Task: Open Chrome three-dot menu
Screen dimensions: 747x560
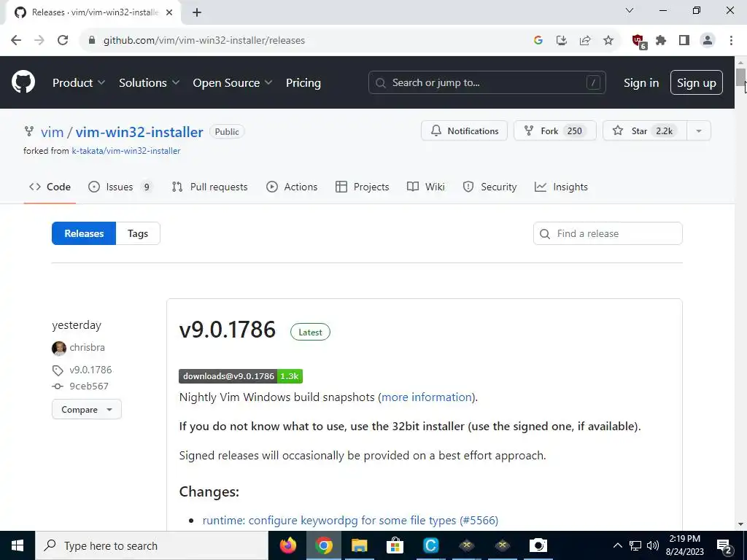Action: (x=731, y=41)
